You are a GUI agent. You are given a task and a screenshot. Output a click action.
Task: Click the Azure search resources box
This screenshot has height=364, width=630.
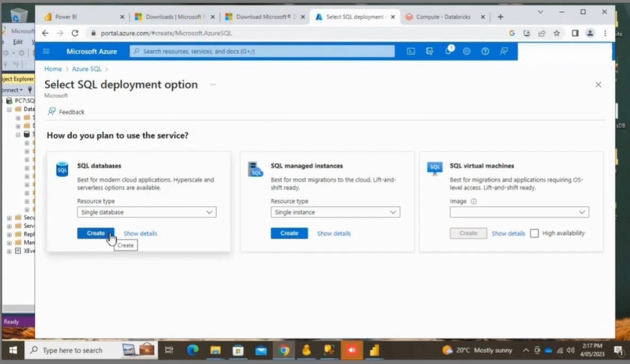(262, 52)
